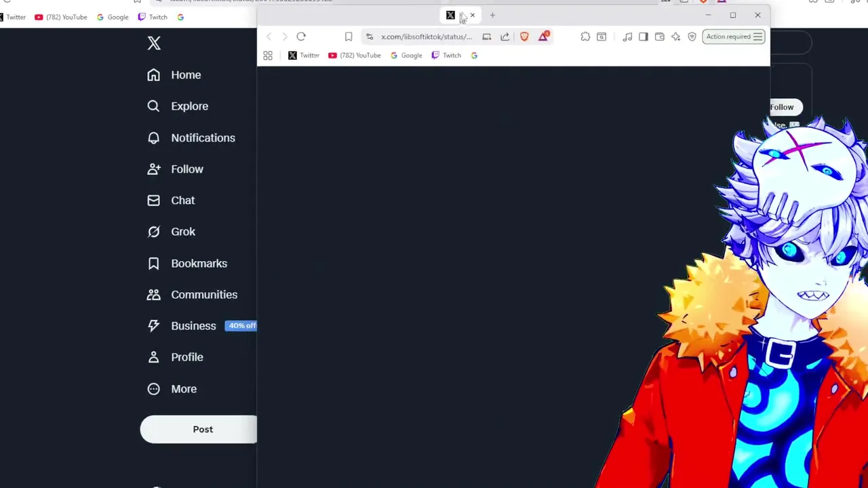Reload page in front browser window
Viewport: 868px width, 488px height.
point(301,37)
